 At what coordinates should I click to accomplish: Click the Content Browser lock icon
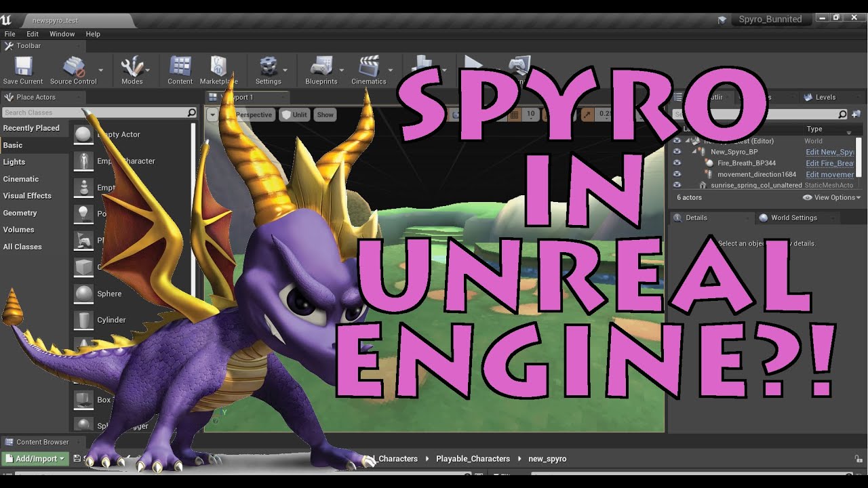click(x=859, y=459)
